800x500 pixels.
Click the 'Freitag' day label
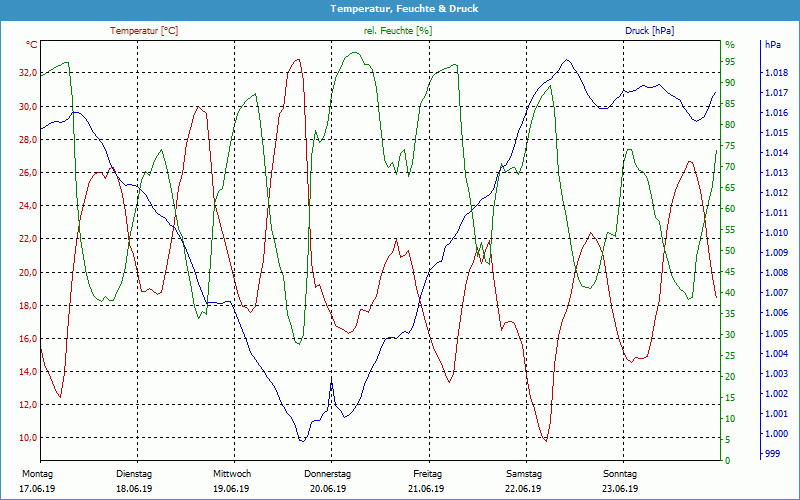tap(428, 474)
